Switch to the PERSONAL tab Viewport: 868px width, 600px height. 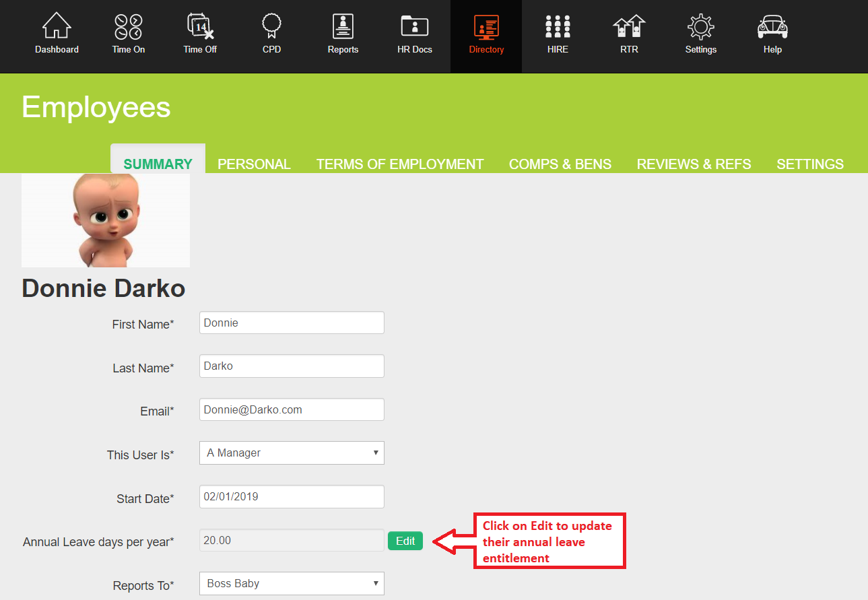[x=254, y=164]
